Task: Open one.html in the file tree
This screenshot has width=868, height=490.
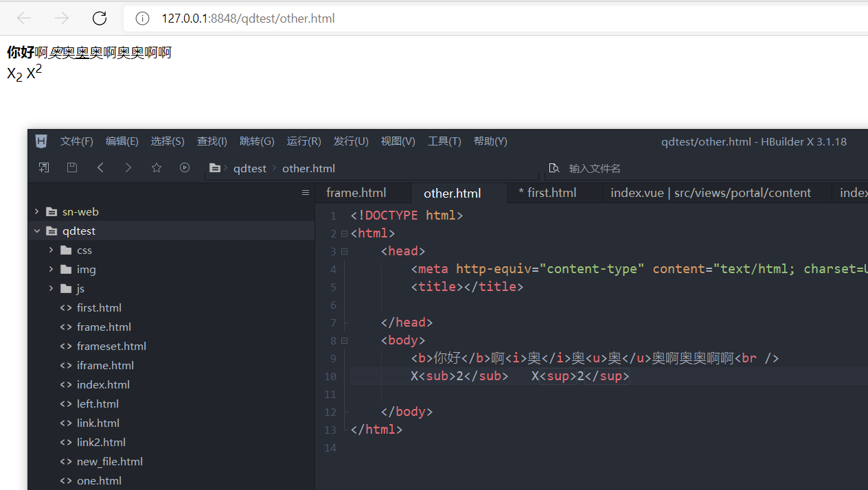Action: [x=99, y=480]
